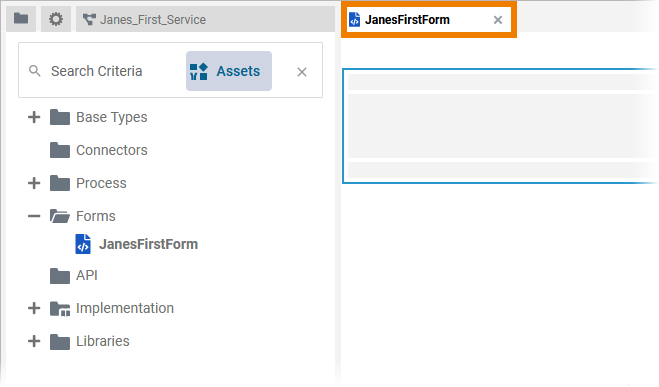This screenshot has height=387, width=659.
Task: Click the Implementation folder icon
Action: [60, 308]
